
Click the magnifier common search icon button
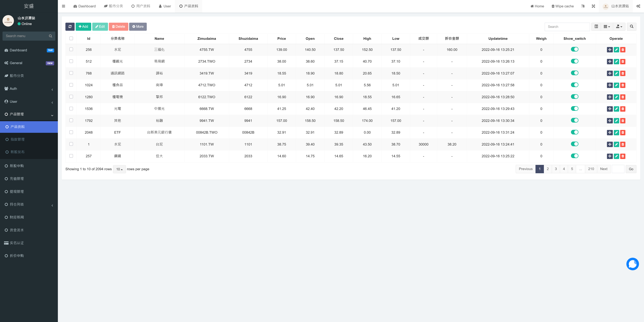pos(631,27)
